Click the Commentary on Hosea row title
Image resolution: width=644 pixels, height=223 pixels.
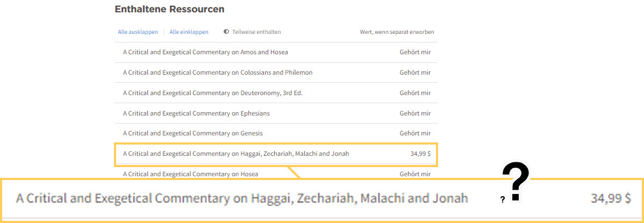pyautogui.click(x=190, y=174)
